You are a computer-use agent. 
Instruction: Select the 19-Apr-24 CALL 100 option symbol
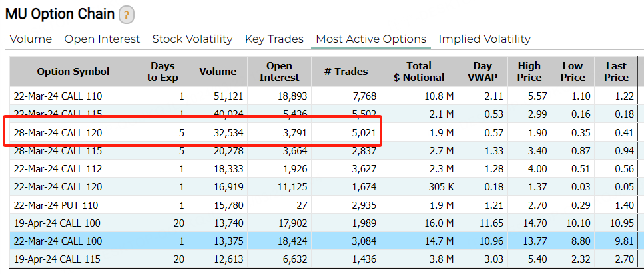pos(58,223)
